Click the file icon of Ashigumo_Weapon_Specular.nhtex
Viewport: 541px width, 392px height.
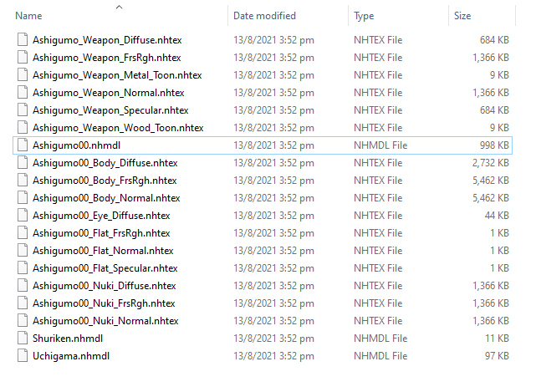coord(23,110)
